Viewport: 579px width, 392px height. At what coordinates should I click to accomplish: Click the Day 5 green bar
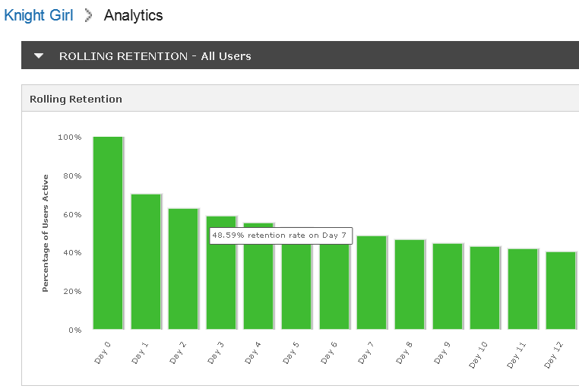tap(296, 287)
